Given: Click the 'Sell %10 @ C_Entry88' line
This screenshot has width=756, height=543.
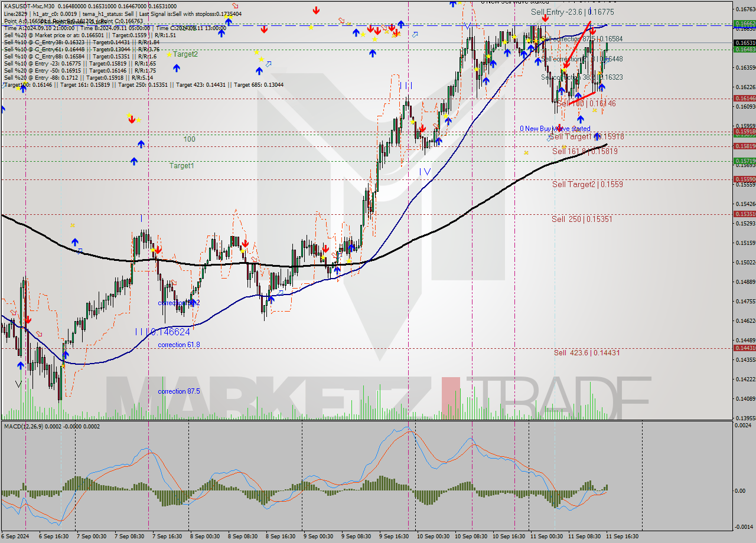Looking at the screenshot, I should (80, 57).
